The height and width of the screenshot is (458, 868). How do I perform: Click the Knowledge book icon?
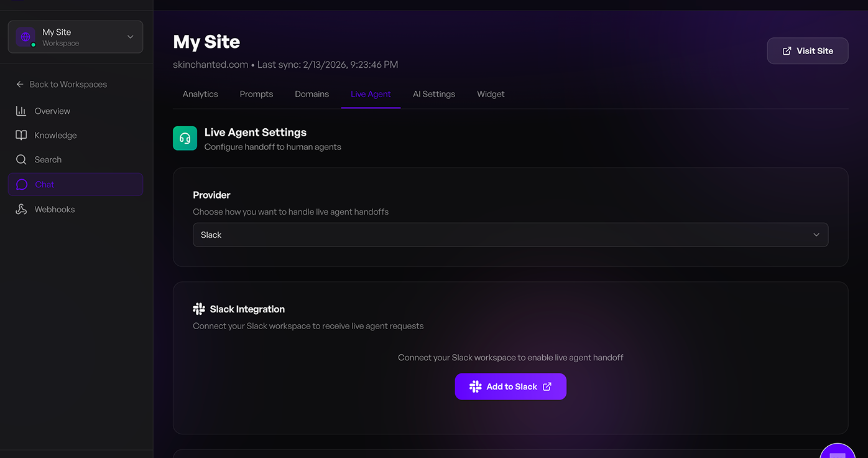coord(21,135)
